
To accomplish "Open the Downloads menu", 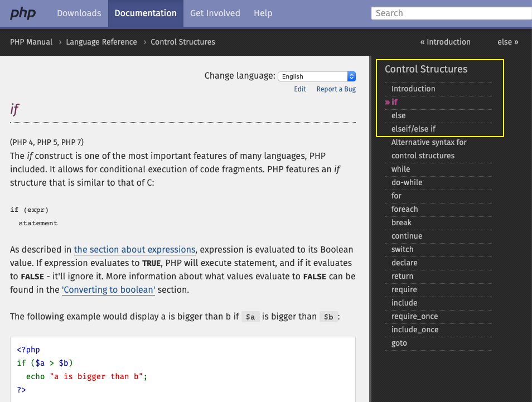I will point(79,13).
